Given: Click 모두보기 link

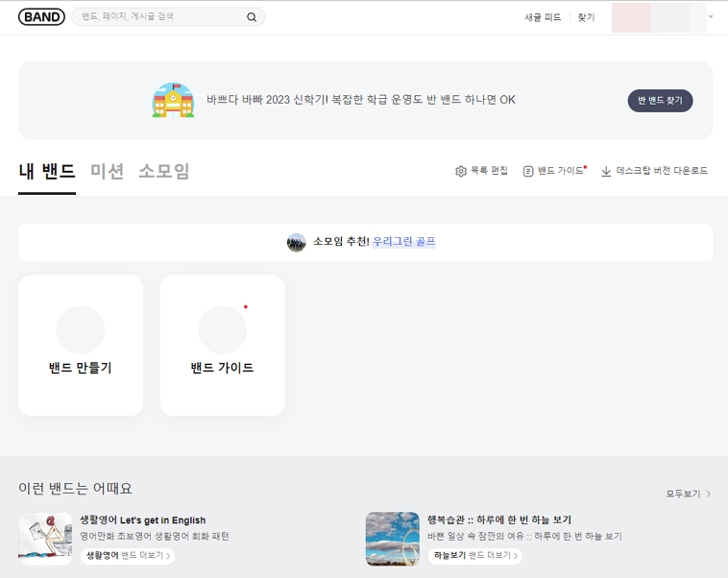Looking at the screenshot, I should [683, 494].
